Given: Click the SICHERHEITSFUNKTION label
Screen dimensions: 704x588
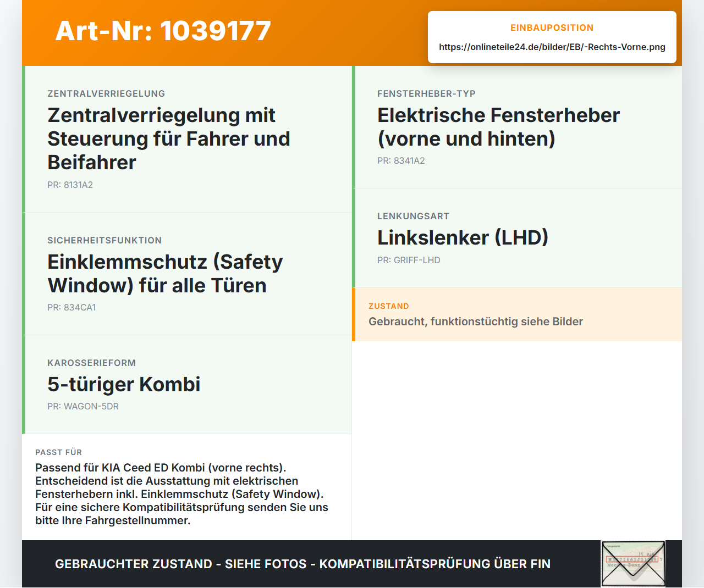Looking at the screenshot, I should pyautogui.click(x=105, y=240).
